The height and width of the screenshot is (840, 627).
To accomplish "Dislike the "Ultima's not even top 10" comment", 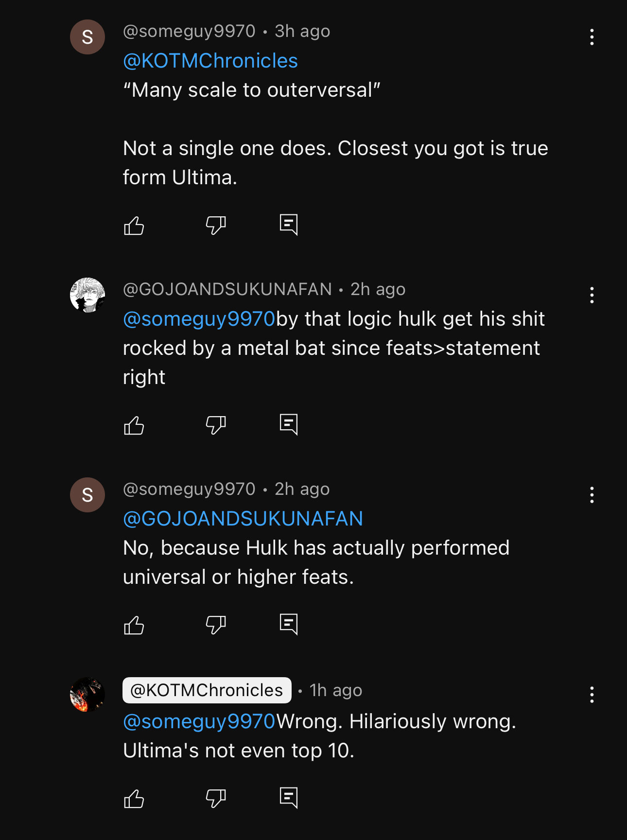I will click(x=216, y=799).
